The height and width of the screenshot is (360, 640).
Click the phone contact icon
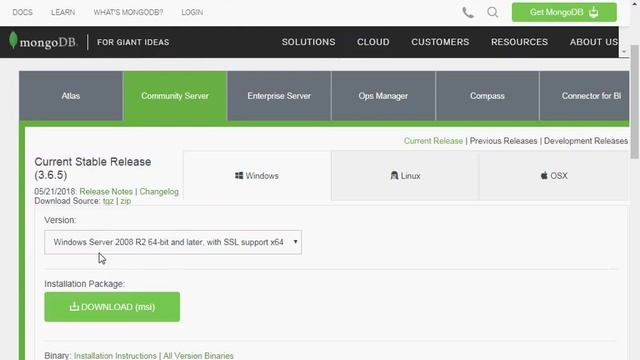point(468,13)
